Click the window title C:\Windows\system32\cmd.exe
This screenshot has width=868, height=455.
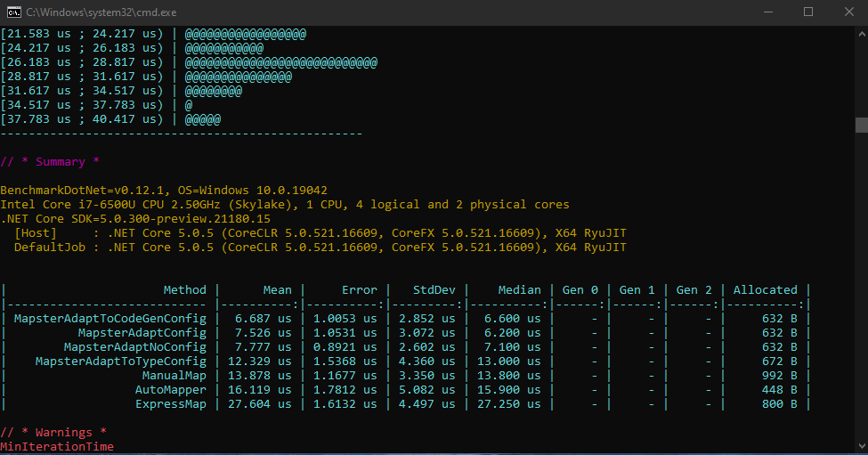(101, 12)
